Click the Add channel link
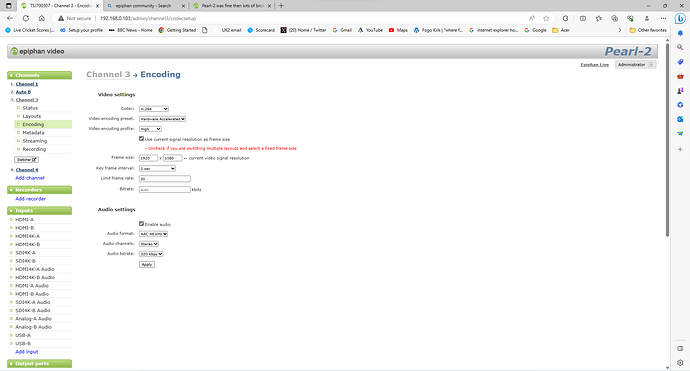The height and width of the screenshot is (371, 690). click(x=30, y=178)
